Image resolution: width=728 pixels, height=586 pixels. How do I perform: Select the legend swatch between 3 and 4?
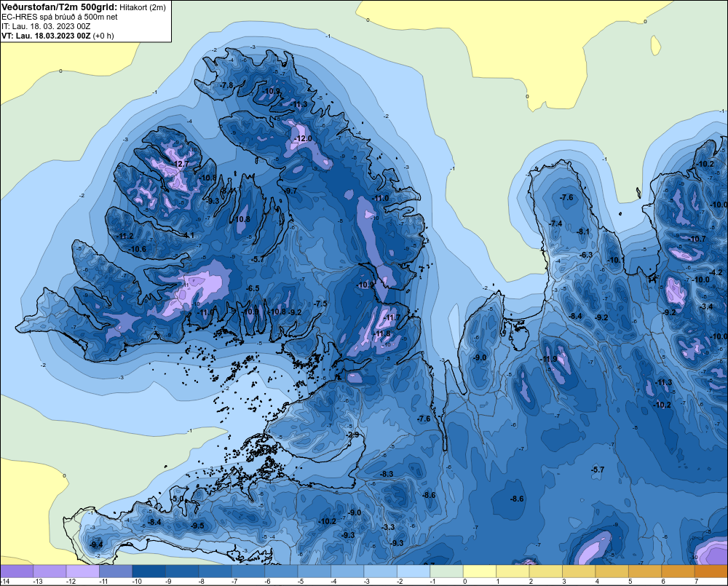[579, 571]
